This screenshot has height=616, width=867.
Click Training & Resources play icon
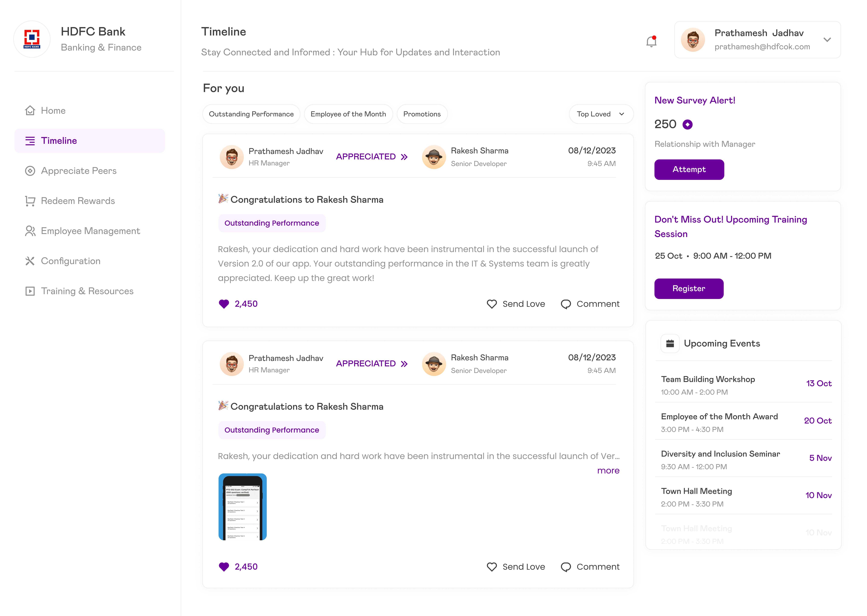(x=30, y=291)
